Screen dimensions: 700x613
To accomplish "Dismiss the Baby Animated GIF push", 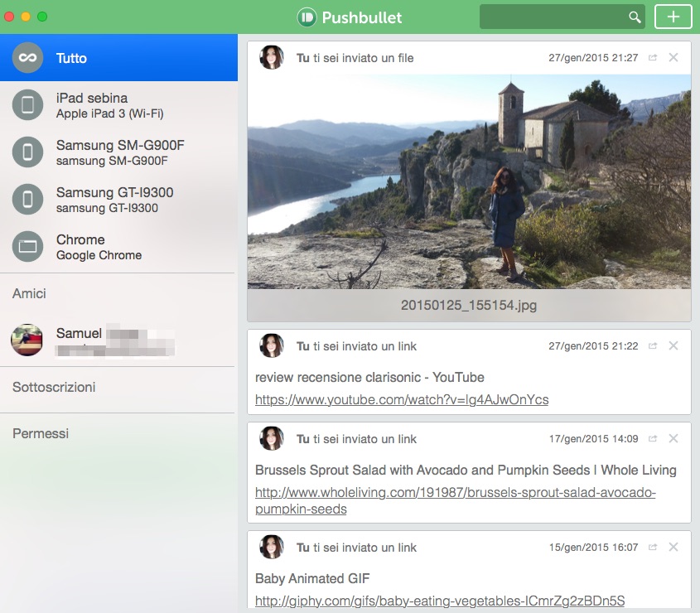I will (673, 548).
